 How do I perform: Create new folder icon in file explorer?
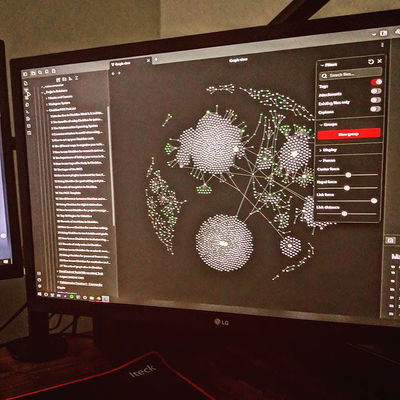click(64, 79)
